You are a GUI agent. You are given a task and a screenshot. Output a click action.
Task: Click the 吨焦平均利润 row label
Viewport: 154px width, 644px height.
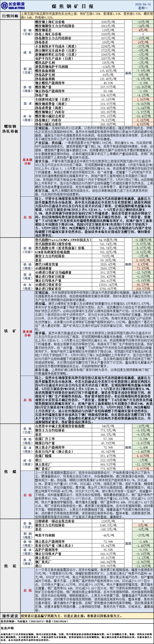[x=45, y=536]
